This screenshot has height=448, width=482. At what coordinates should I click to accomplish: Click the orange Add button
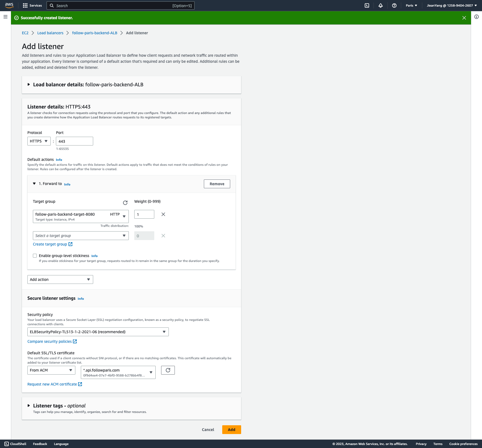tap(232, 430)
